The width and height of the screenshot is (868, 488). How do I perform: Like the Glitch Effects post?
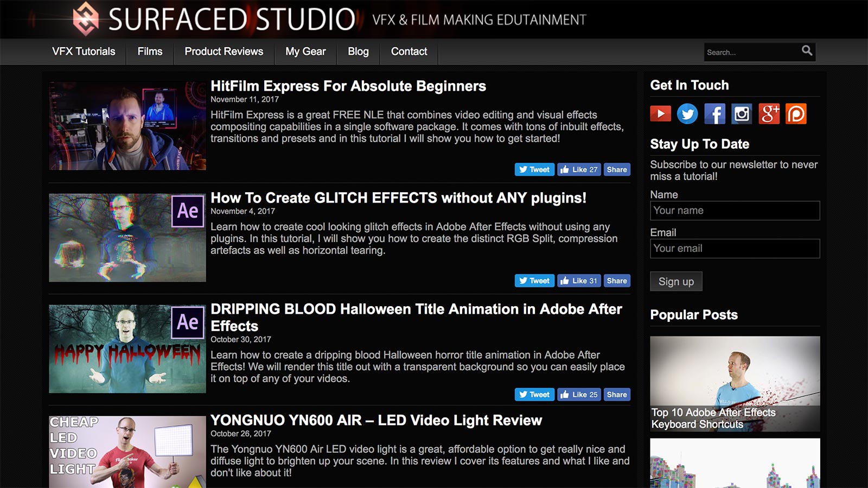click(579, 281)
